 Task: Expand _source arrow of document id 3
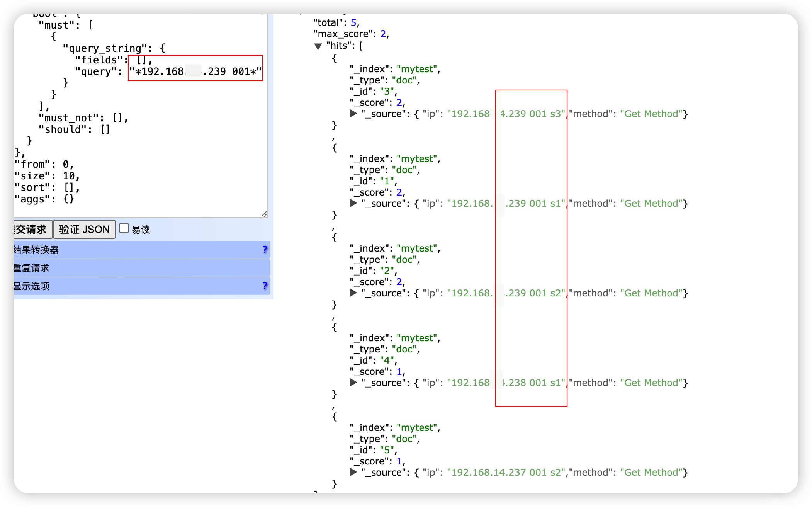(353, 114)
